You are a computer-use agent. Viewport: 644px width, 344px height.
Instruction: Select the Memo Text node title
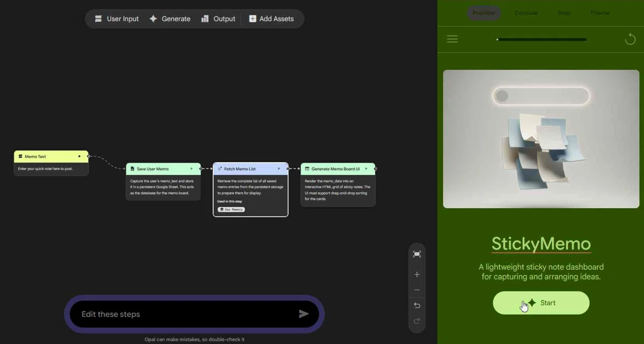tap(35, 157)
